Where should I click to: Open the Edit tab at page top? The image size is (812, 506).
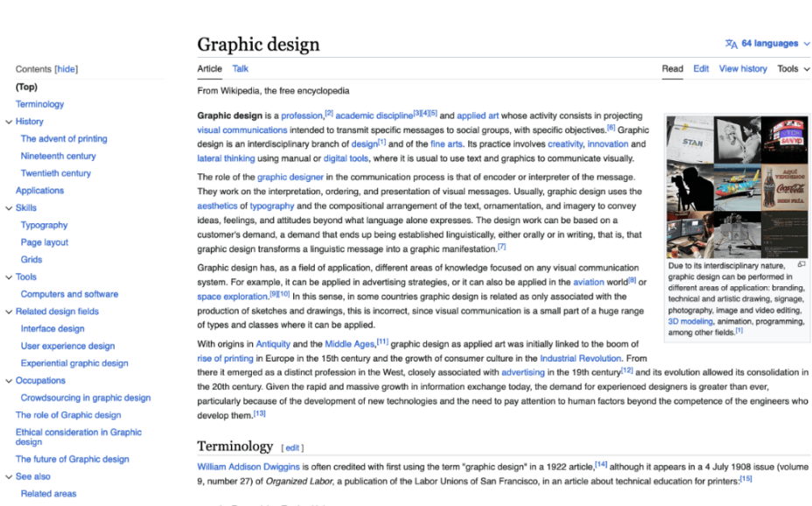701,69
